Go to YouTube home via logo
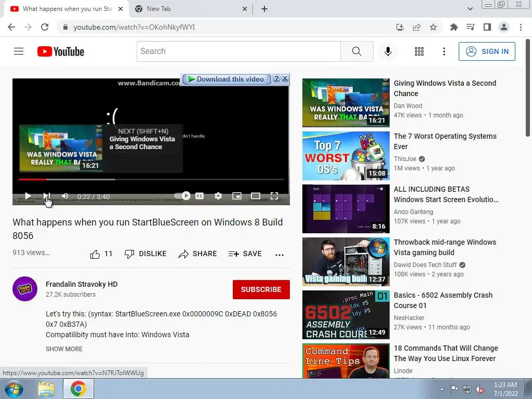 [61, 51]
